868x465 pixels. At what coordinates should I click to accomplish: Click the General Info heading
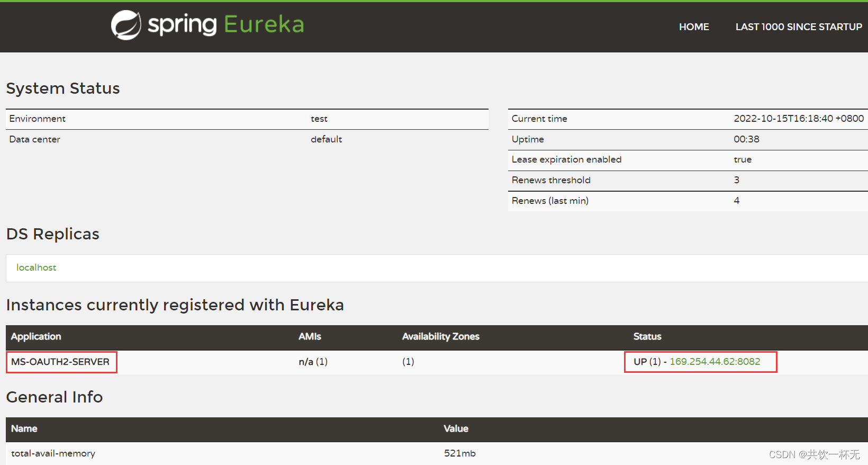coord(55,397)
